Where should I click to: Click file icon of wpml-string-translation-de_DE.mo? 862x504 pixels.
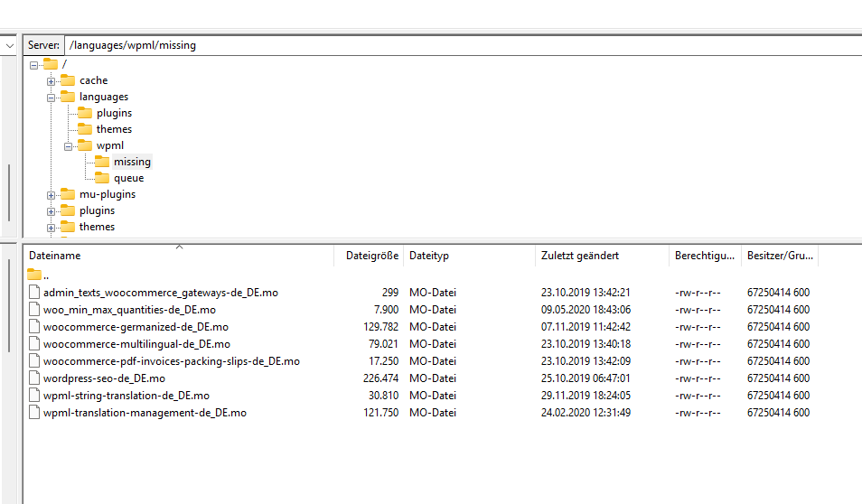[x=34, y=396]
